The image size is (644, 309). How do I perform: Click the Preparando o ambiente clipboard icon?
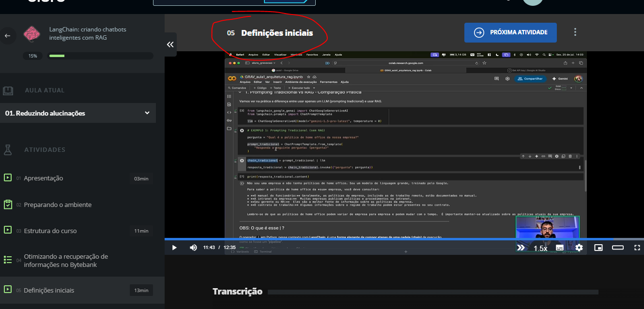(7, 205)
